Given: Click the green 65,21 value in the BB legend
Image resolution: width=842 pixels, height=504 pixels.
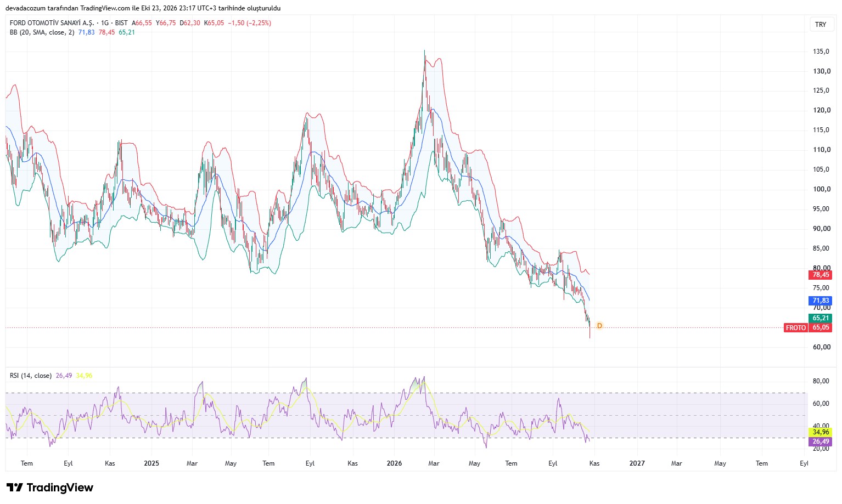Looking at the screenshot, I should (127, 32).
